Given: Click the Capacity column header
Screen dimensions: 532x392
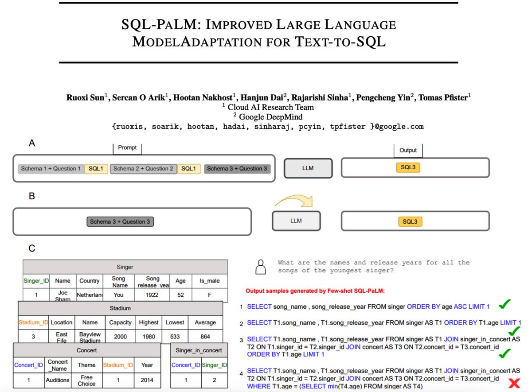Looking at the screenshot, I should pos(120,322).
